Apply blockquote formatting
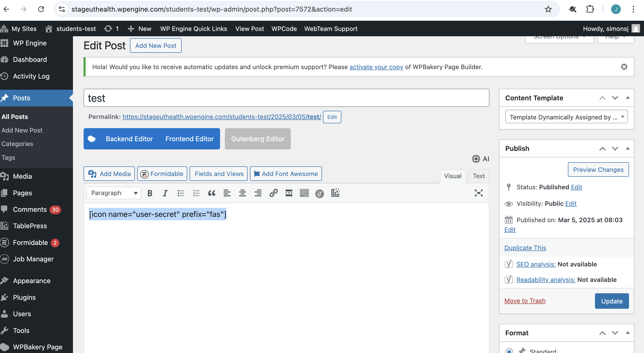 click(212, 193)
